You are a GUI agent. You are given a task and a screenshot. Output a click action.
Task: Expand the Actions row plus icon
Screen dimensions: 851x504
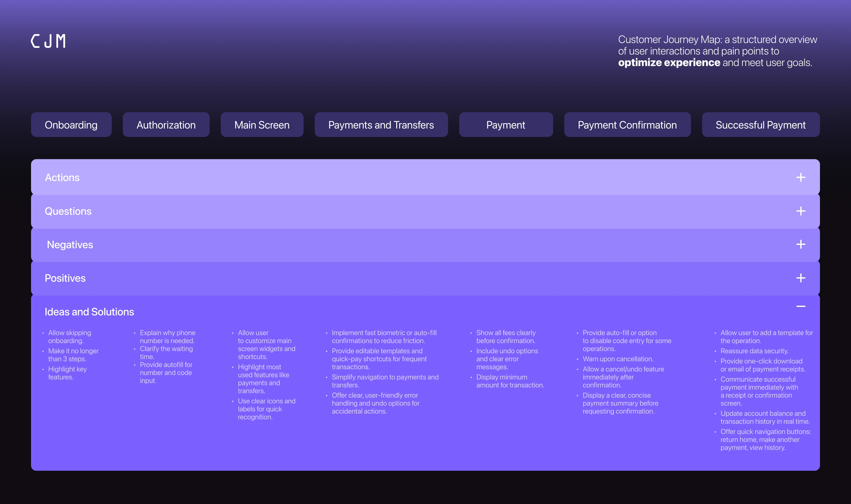pos(800,177)
